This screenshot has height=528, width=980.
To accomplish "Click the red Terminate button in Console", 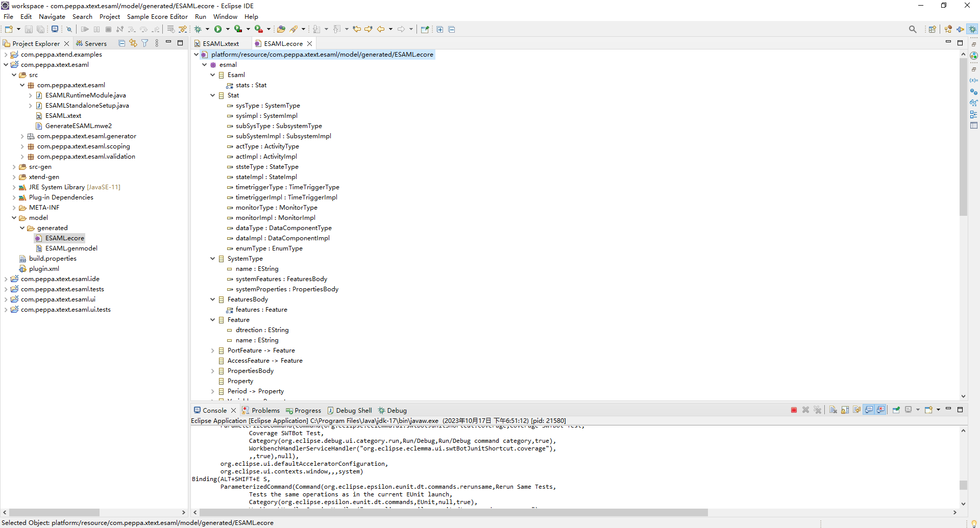I will tap(794, 410).
